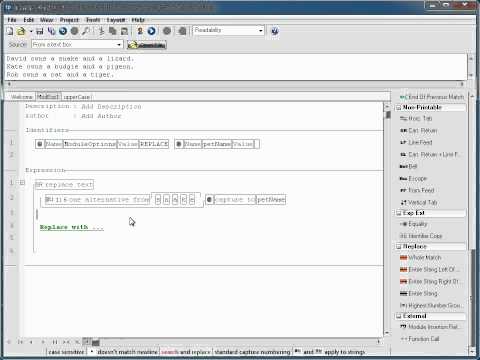The image size is (480, 360).
Task: Collapse the External category
Action: (398, 316)
